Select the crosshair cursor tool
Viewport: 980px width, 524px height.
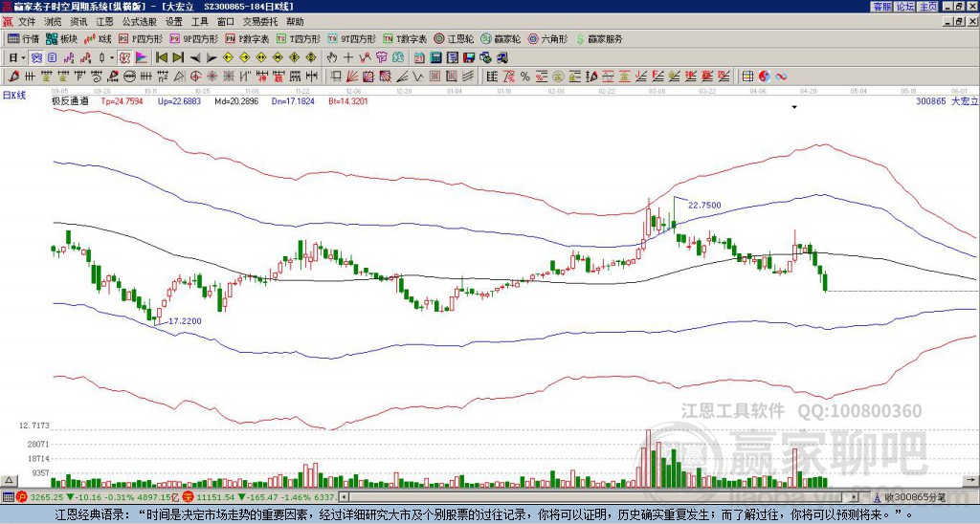pyautogui.click(x=348, y=58)
